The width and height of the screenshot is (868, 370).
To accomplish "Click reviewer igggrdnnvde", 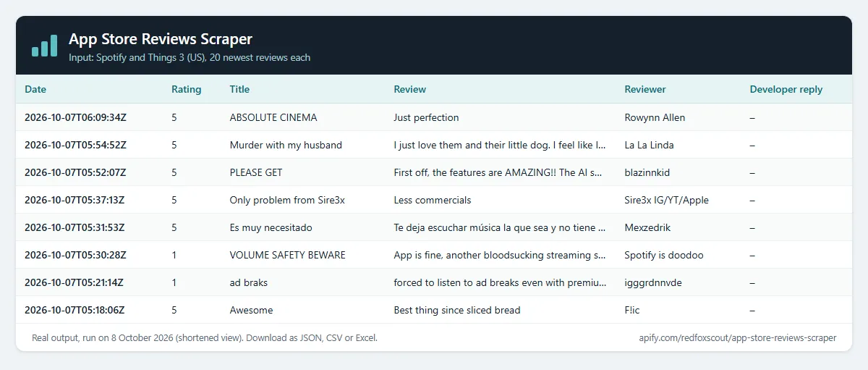I will coord(652,282).
